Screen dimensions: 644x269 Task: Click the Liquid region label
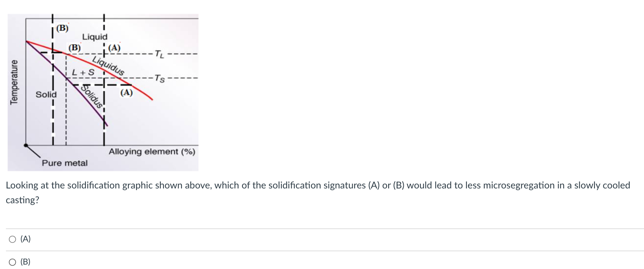(95, 37)
